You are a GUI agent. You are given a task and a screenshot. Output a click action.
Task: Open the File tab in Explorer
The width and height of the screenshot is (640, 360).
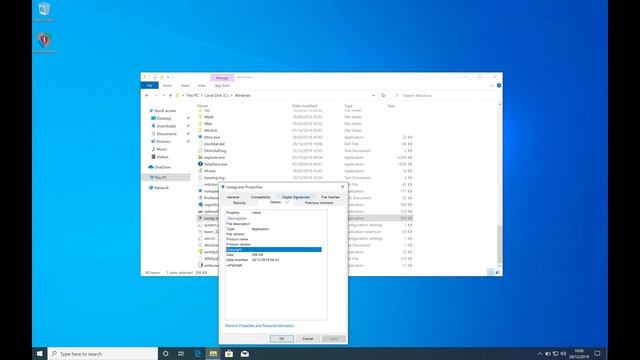pos(149,85)
